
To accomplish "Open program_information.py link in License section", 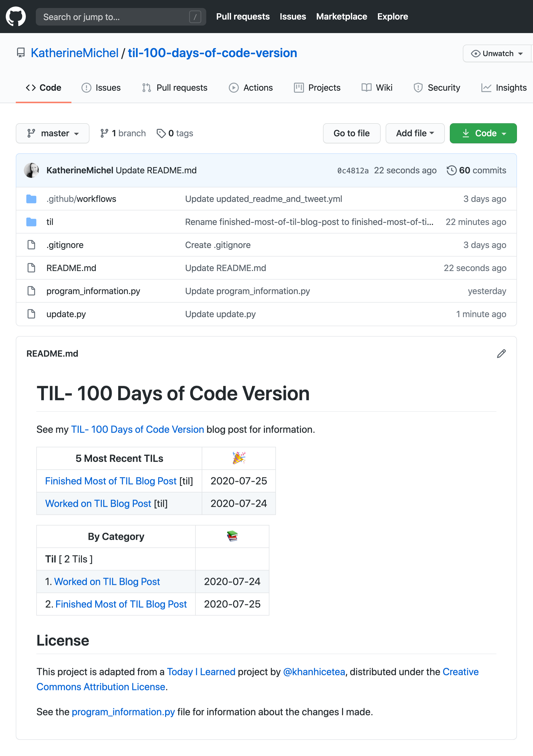I will 123,712.
